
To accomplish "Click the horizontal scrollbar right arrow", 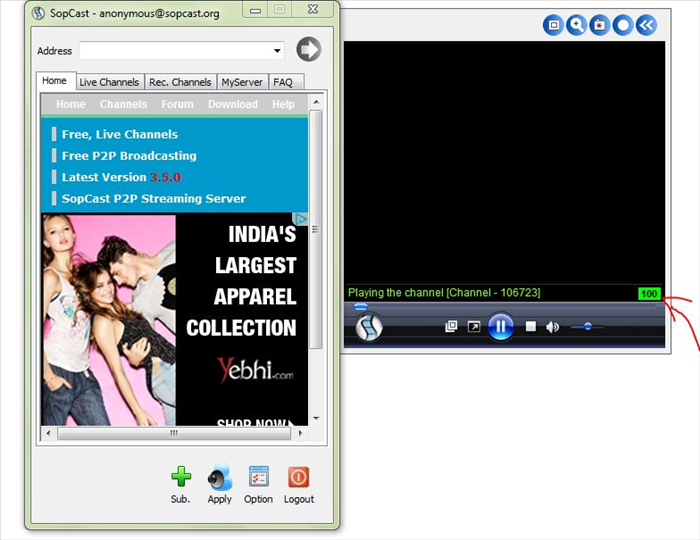I will [x=300, y=433].
